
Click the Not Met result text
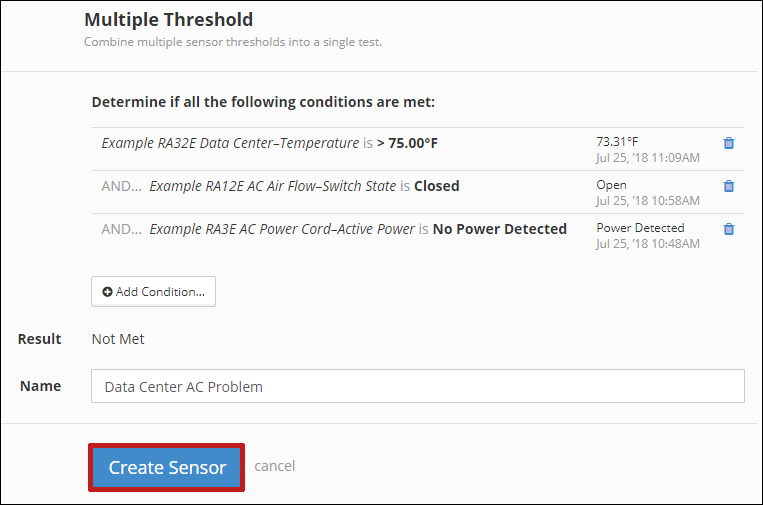pyautogui.click(x=118, y=339)
